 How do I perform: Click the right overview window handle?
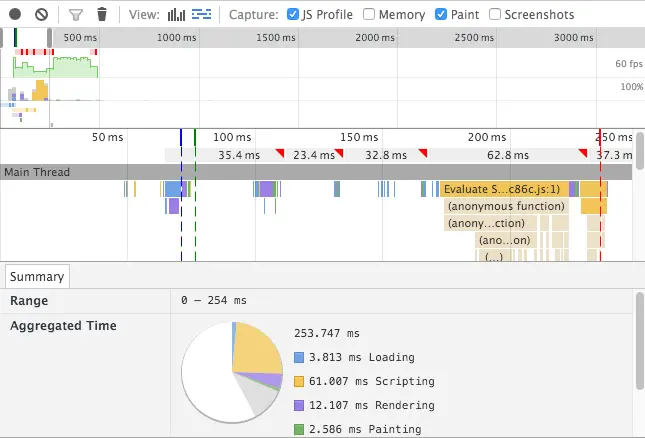click(49, 38)
